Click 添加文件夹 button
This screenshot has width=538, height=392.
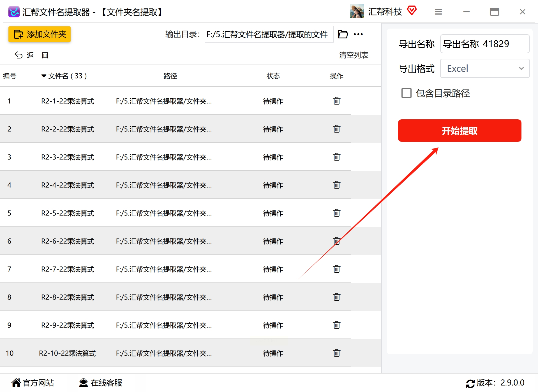click(40, 34)
